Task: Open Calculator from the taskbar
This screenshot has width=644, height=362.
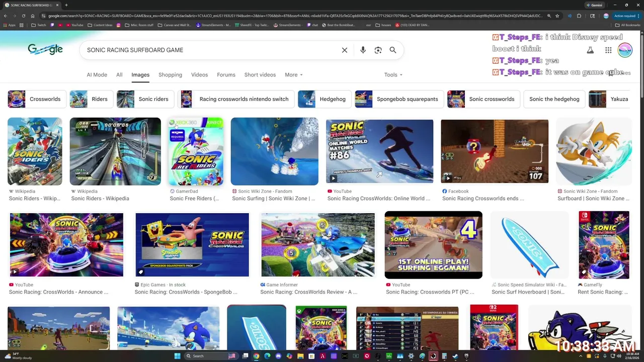Action: coord(444,356)
